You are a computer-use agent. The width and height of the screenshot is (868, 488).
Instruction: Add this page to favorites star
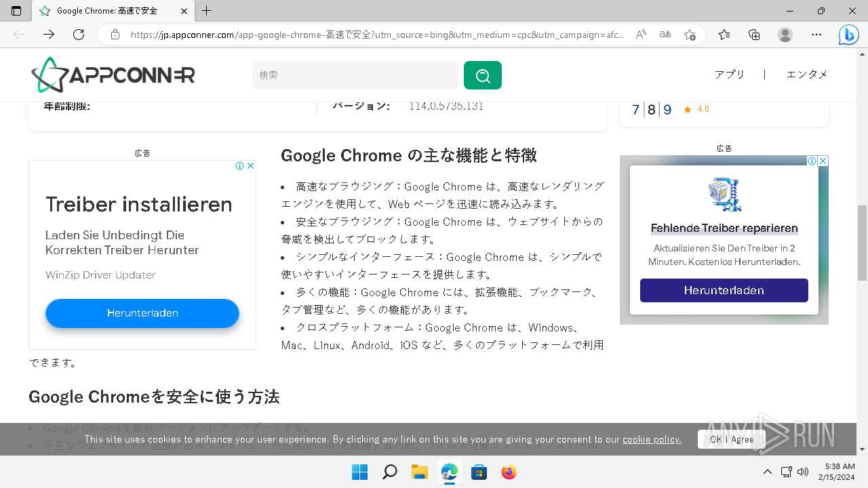pyautogui.click(x=690, y=35)
